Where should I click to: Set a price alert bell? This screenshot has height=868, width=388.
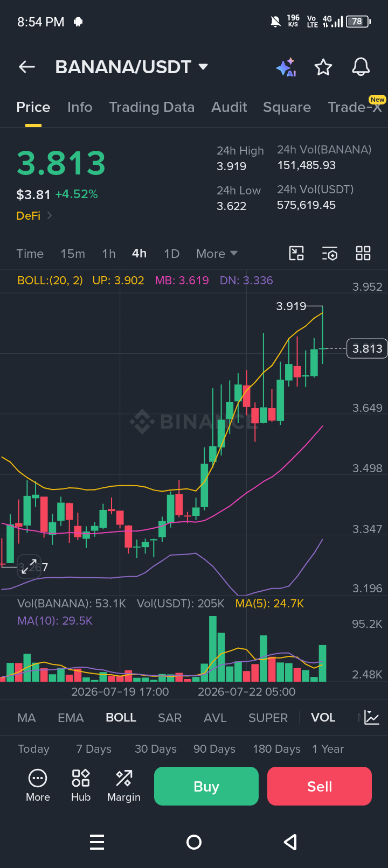361,67
